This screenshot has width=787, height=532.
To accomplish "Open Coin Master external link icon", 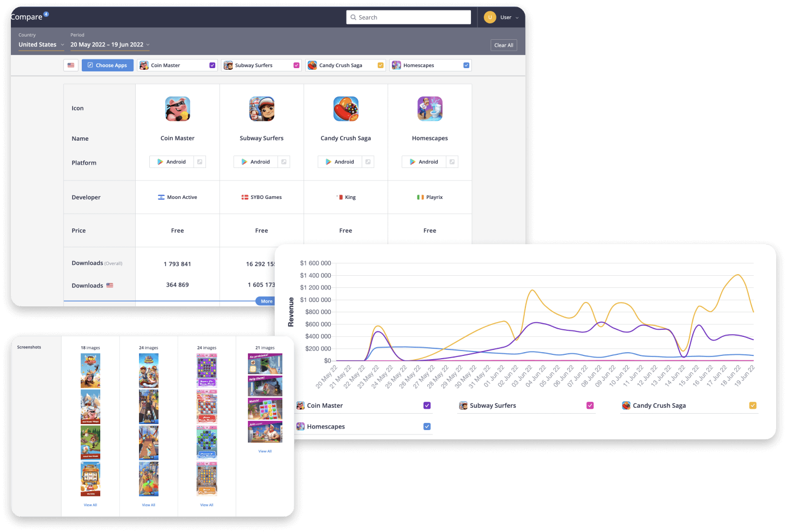I will tap(200, 162).
